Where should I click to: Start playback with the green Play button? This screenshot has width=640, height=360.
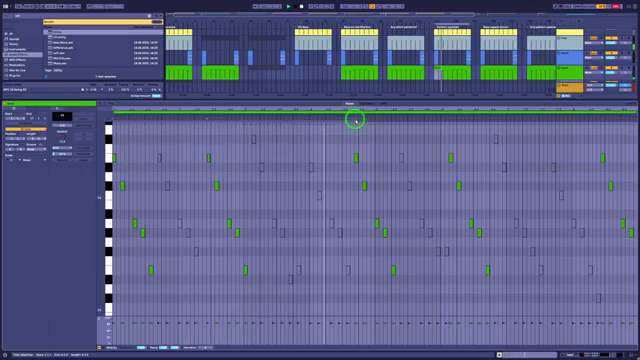289,7
